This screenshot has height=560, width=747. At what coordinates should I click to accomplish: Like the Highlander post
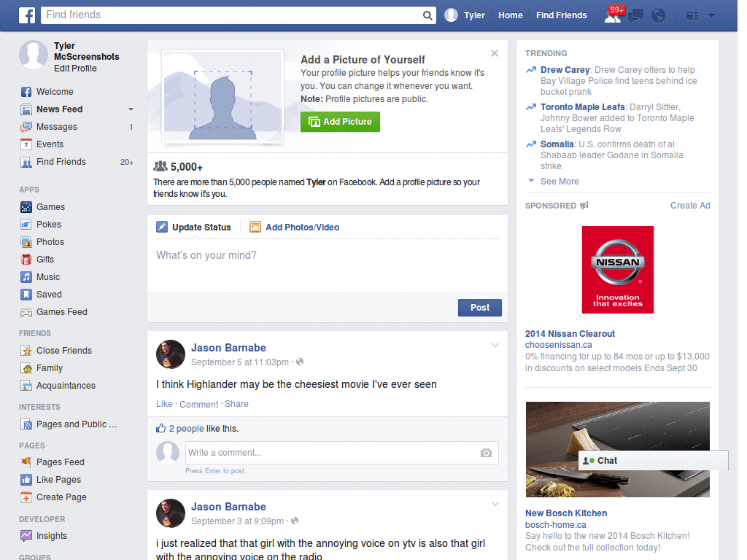(164, 404)
